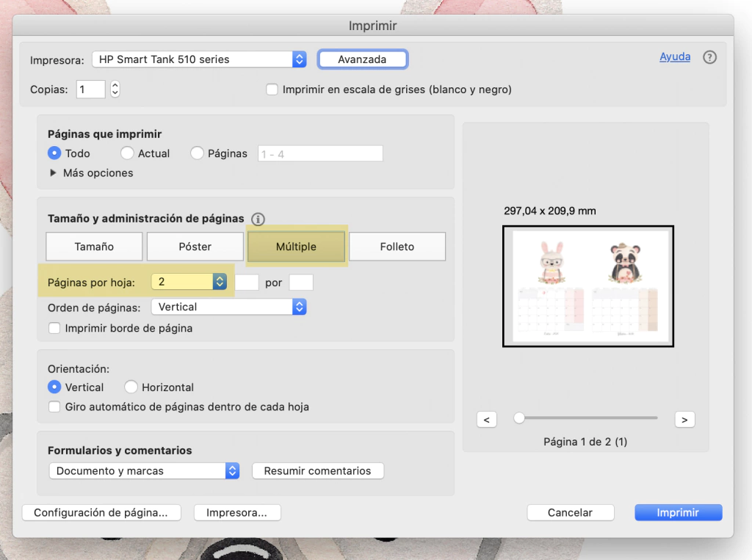The image size is (752, 560).
Task: Choose Horizontal orientation radio button
Action: (131, 387)
